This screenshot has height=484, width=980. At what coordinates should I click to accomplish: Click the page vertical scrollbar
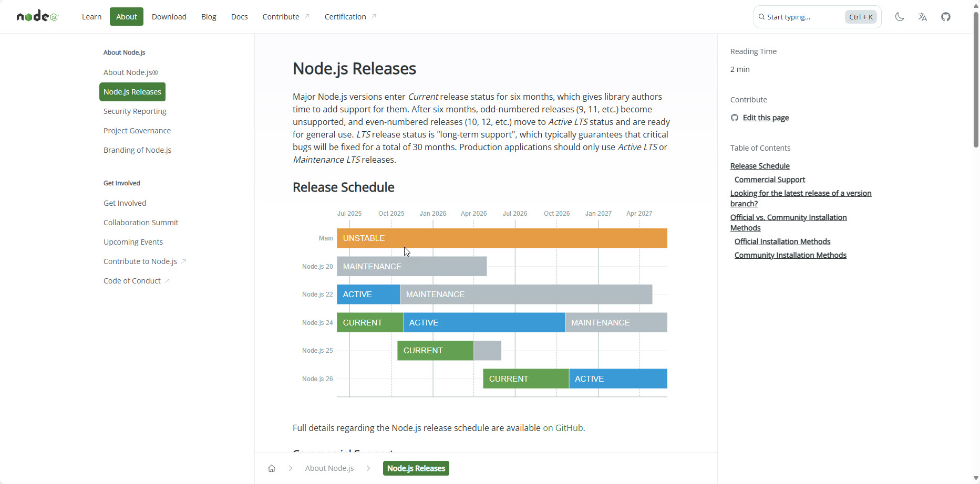(x=976, y=79)
